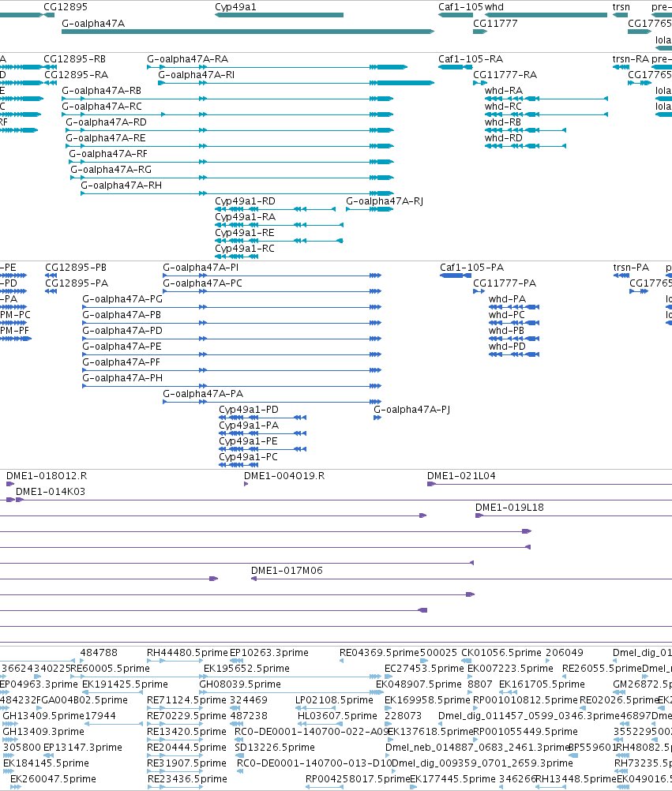
Task: Click the RP004258017.5prime EST label
Action: pyautogui.click(x=358, y=779)
